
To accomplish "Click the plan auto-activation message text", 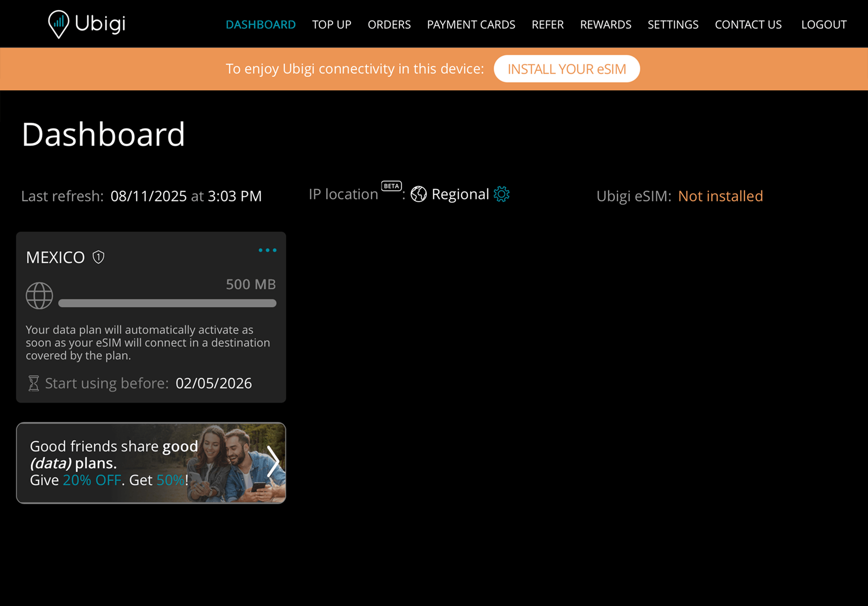I will pyautogui.click(x=148, y=343).
